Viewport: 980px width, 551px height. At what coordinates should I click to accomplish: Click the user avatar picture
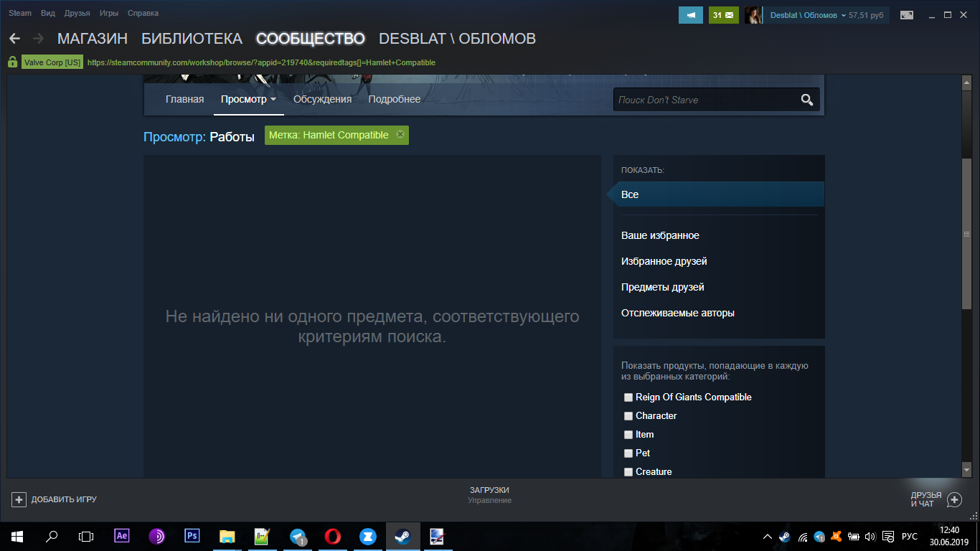(x=753, y=15)
